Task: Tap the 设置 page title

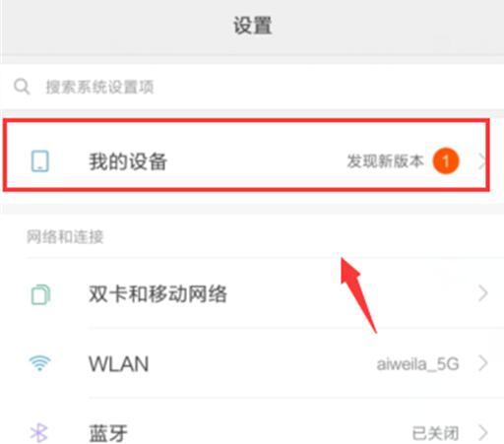Action: (252, 26)
